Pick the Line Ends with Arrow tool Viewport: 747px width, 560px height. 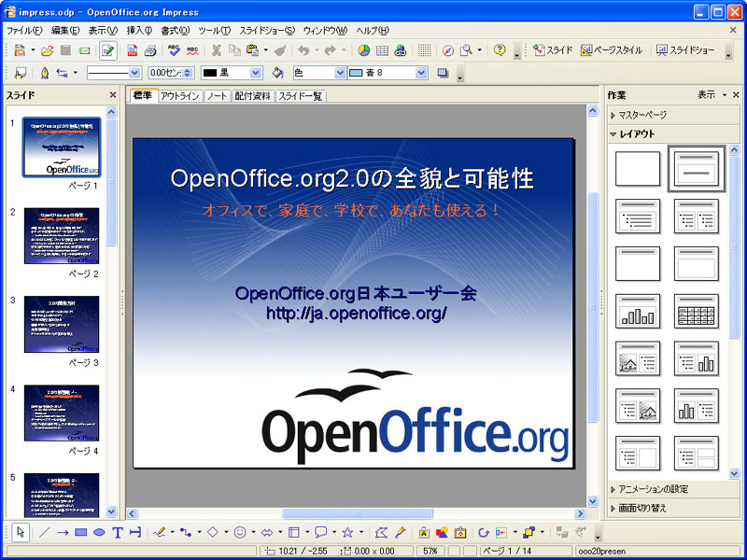tap(63, 532)
